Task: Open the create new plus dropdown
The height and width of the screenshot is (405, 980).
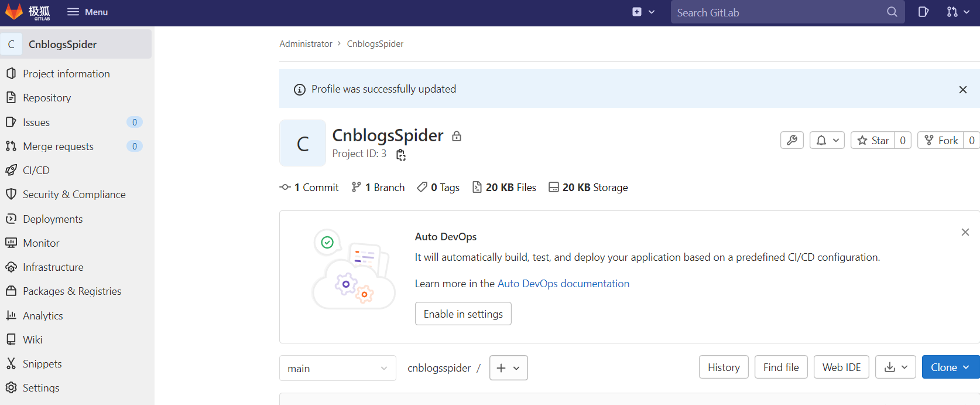Action: click(643, 12)
